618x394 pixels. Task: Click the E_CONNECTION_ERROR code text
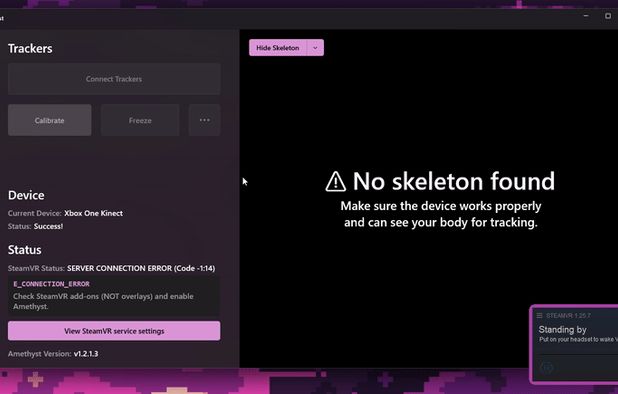tap(51, 284)
